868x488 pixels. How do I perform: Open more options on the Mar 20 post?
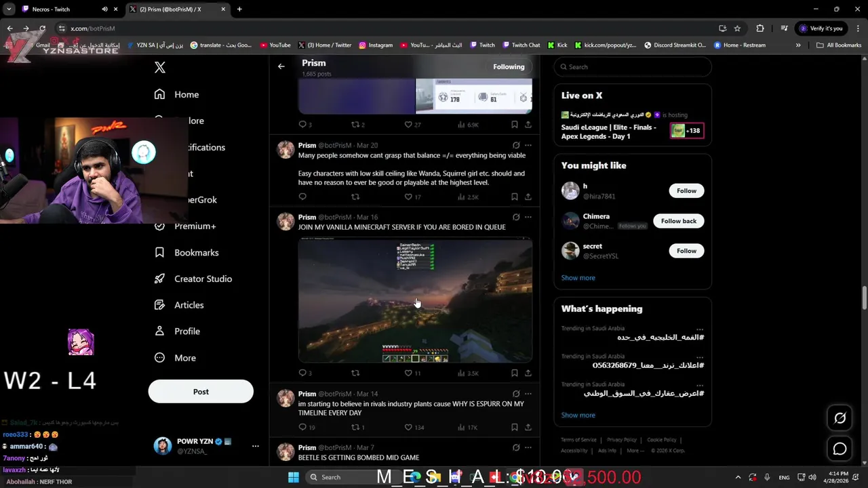[528, 145]
